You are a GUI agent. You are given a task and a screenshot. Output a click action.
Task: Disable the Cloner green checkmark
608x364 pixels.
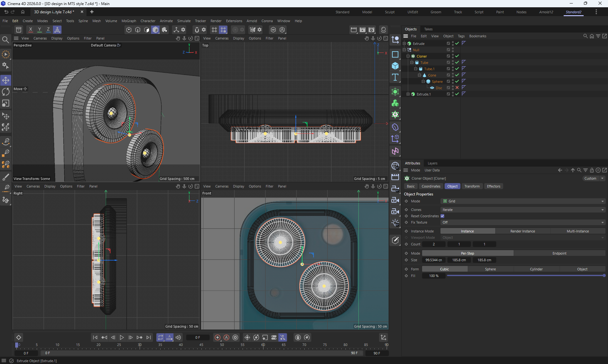pos(457,56)
